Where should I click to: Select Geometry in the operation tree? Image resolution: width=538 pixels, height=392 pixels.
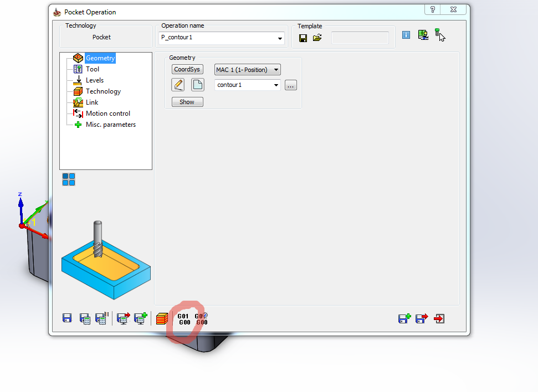[100, 58]
